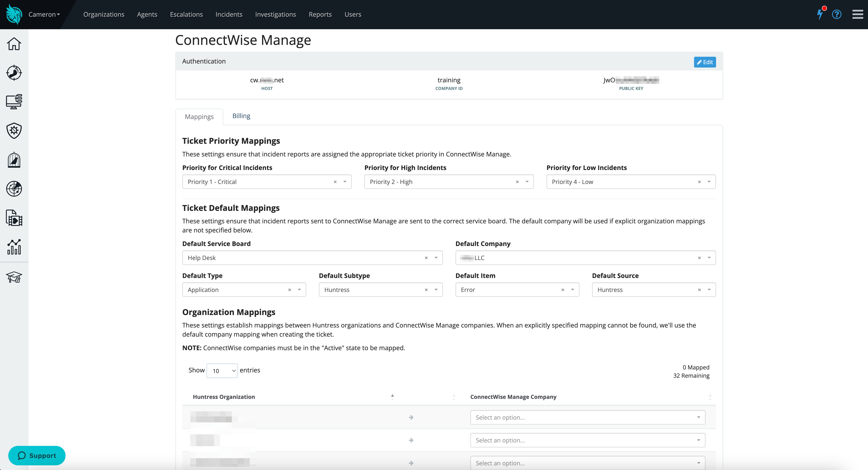Clear the Default Item selection
868x470 pixels.
click(563, 290)
